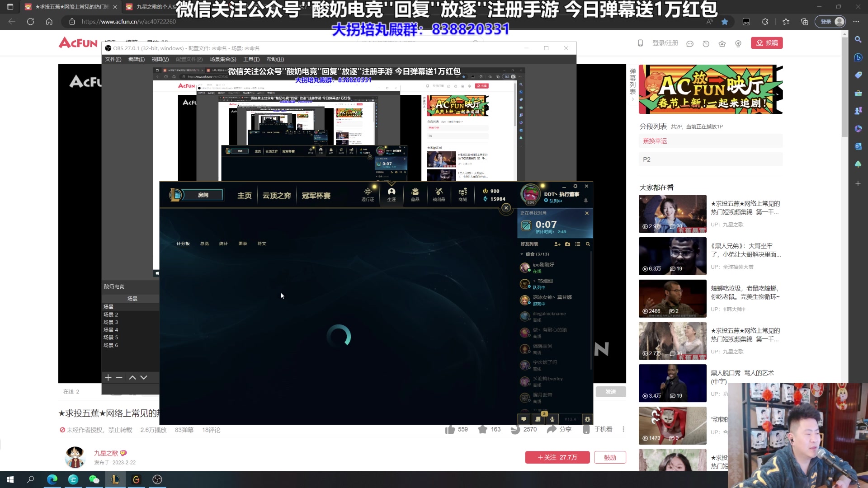Cancel matchmaking queue with the X button

[x=587, y=213]
